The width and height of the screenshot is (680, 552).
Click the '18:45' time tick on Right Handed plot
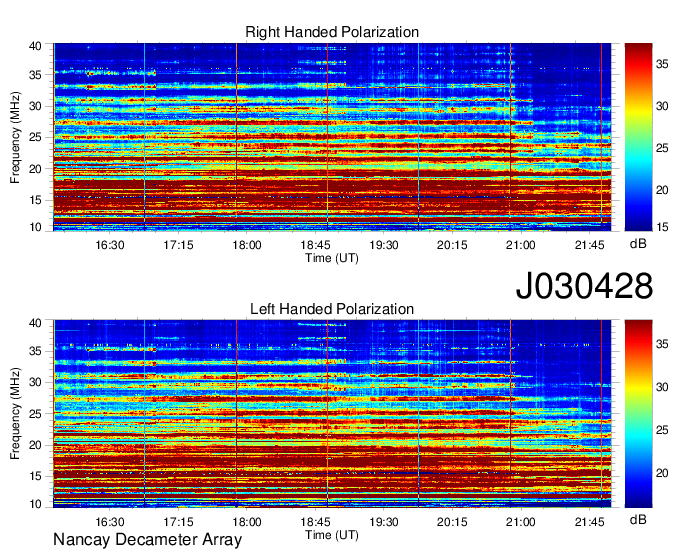click(315, 245)
